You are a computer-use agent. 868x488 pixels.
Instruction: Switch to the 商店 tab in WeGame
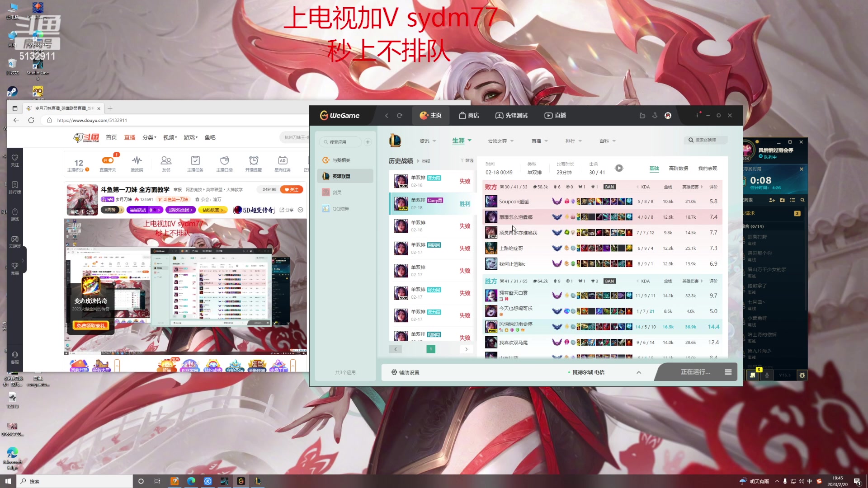coord(469,116)
